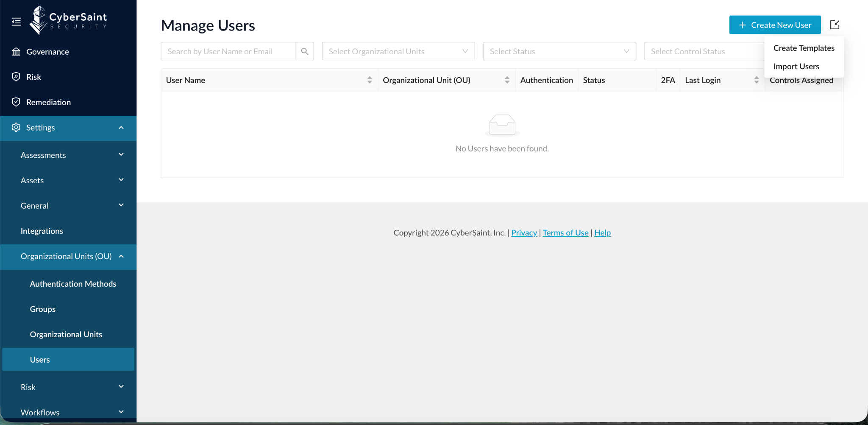Focus the Search by User Name field

pyautogui.click(x=228, y=51)
